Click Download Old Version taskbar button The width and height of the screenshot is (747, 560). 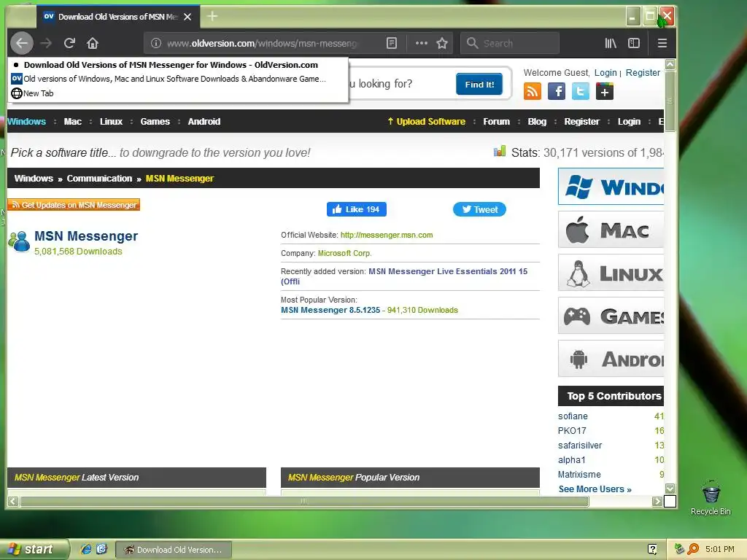click(x=174, y=550)
